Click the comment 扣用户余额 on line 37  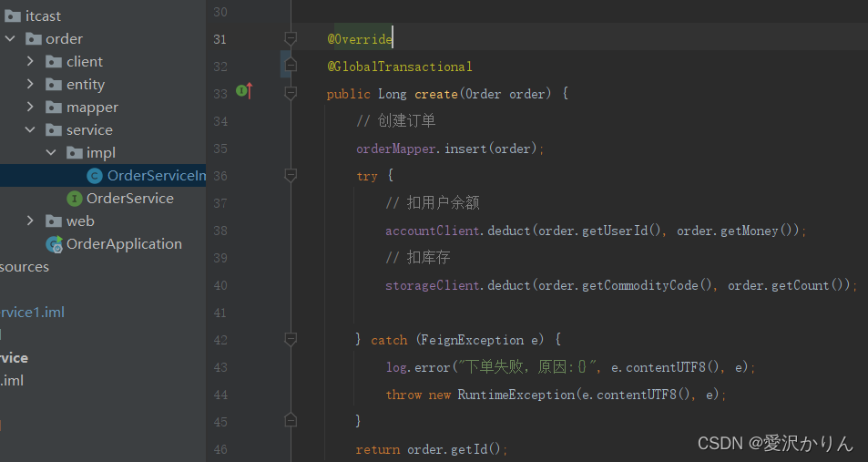pyautogui.click(x=433, y=202)
